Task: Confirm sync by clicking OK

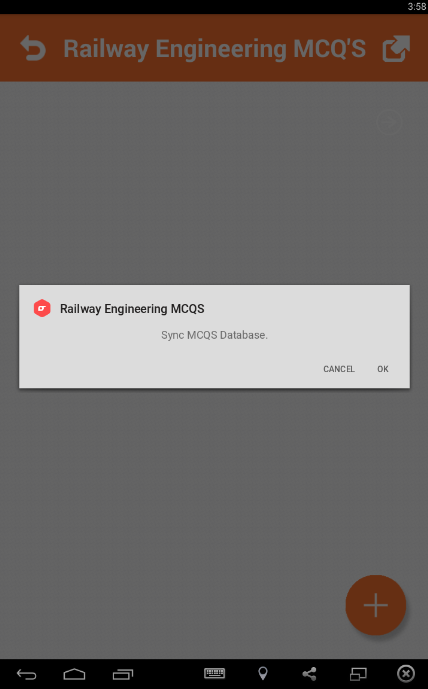Action: (x=383, y=369)
